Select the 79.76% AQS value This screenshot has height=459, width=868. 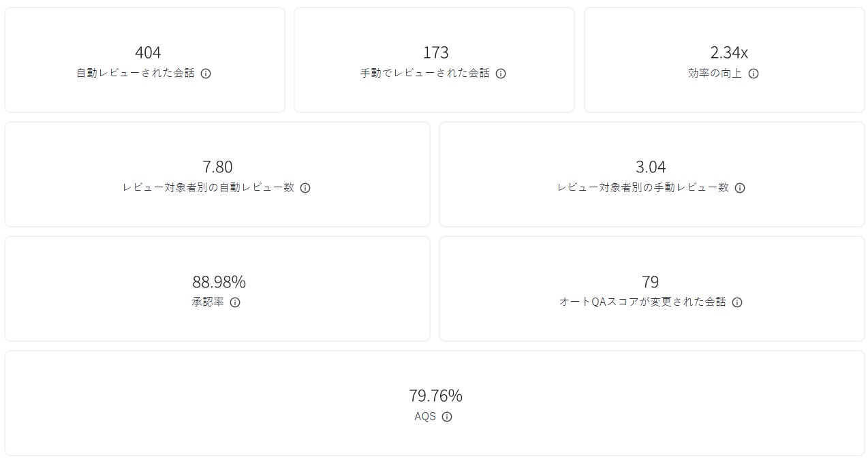click(436, 396)
